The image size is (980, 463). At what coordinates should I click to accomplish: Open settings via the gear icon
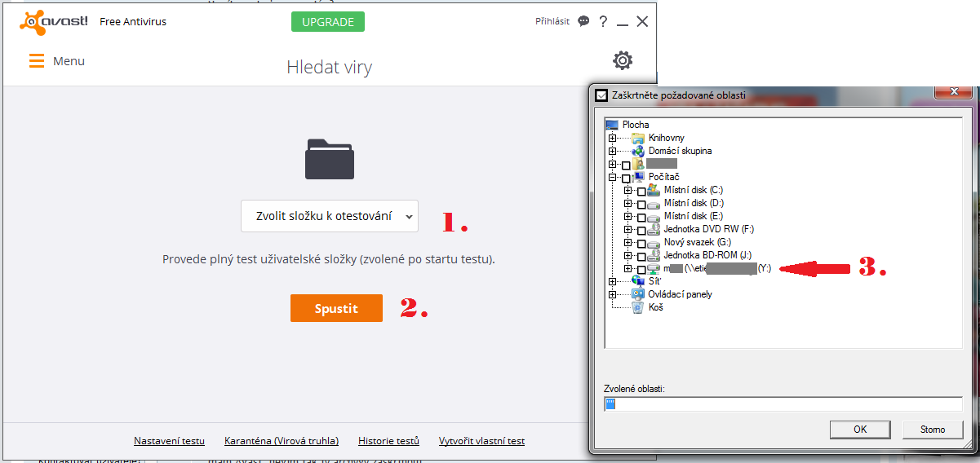click(x=623, y=60)
